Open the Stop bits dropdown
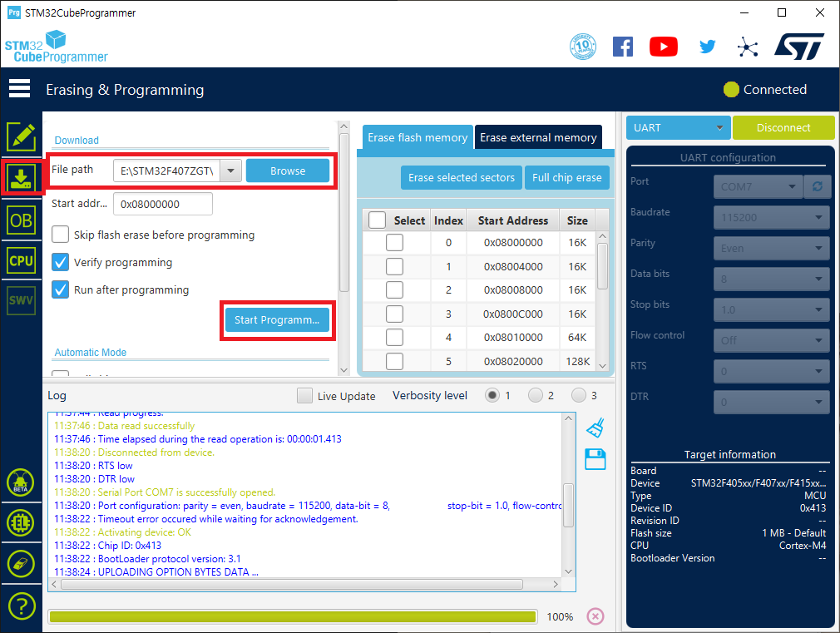 coord(772,309)
